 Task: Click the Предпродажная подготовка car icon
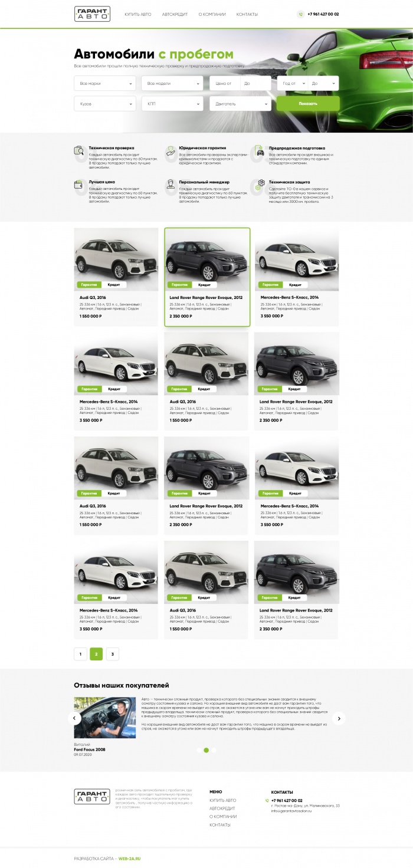(258, 151)
